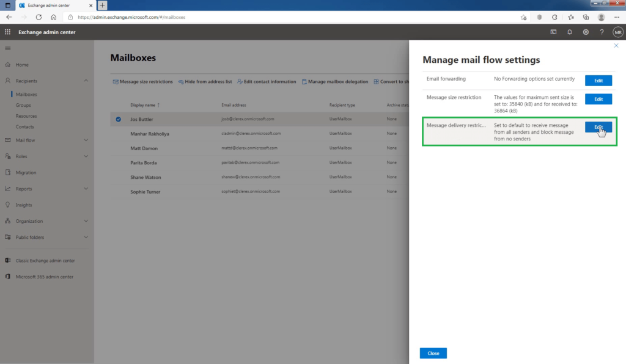
Task: Edit the Message delivery restriction setting
Action: 598,127
